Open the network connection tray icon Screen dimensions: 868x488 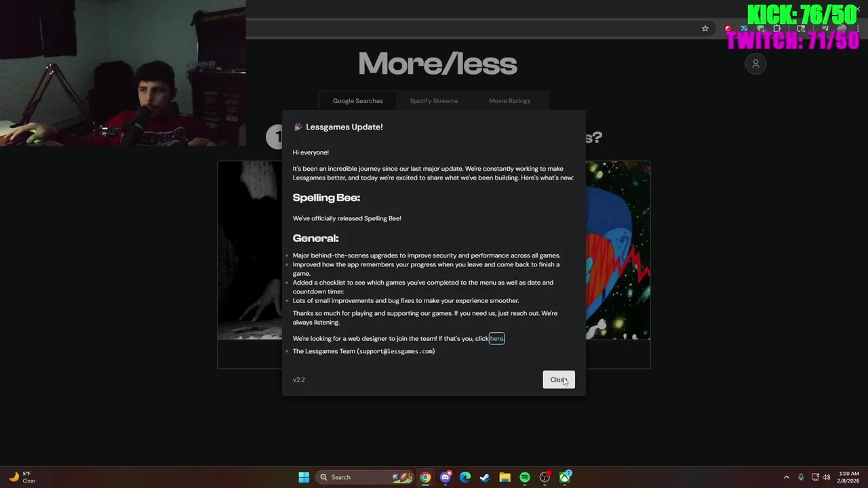(x=815, y=477)
